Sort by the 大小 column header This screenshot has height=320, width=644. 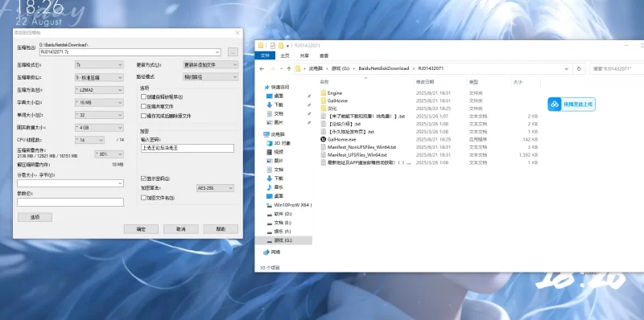point(518,82)
